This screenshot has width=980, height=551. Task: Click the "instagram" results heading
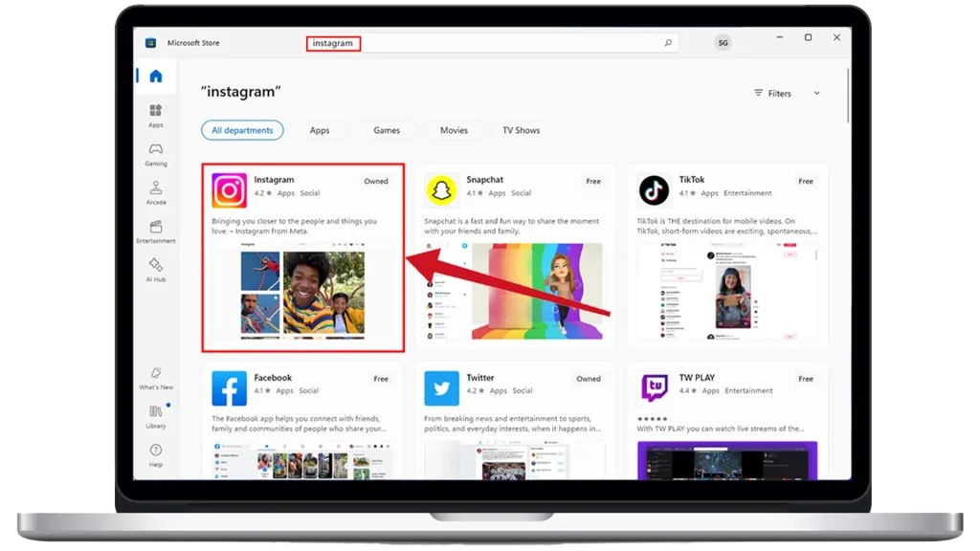[240, 92]
